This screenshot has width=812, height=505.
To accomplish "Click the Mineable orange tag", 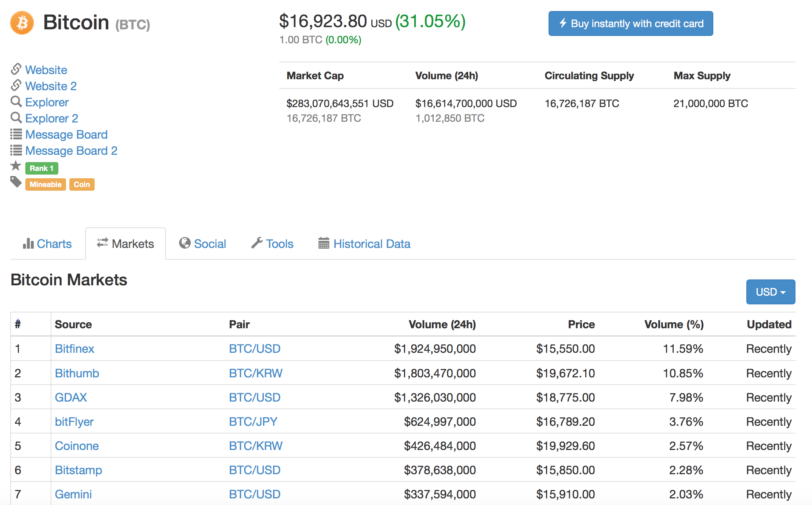I will click(45, 184).
